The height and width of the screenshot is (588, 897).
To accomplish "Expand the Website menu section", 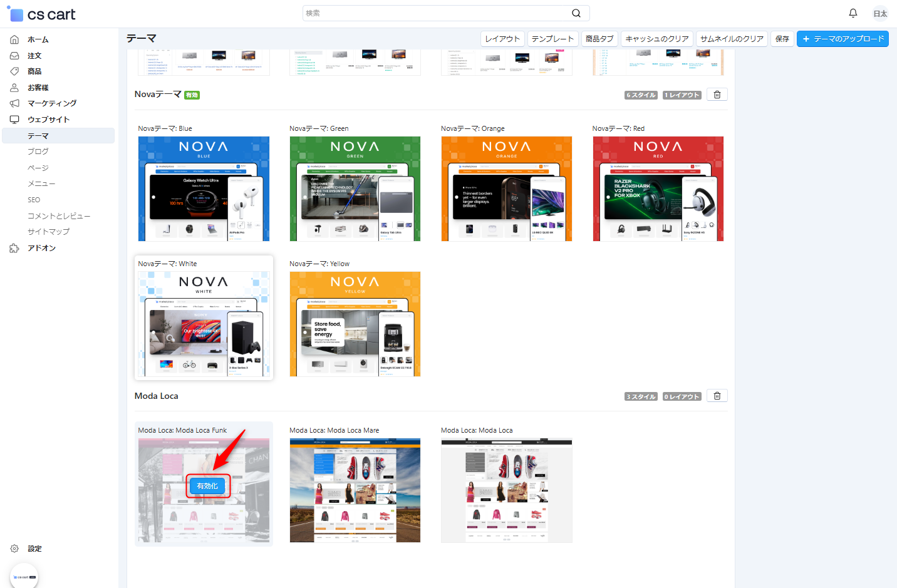I will pos(48,120).
